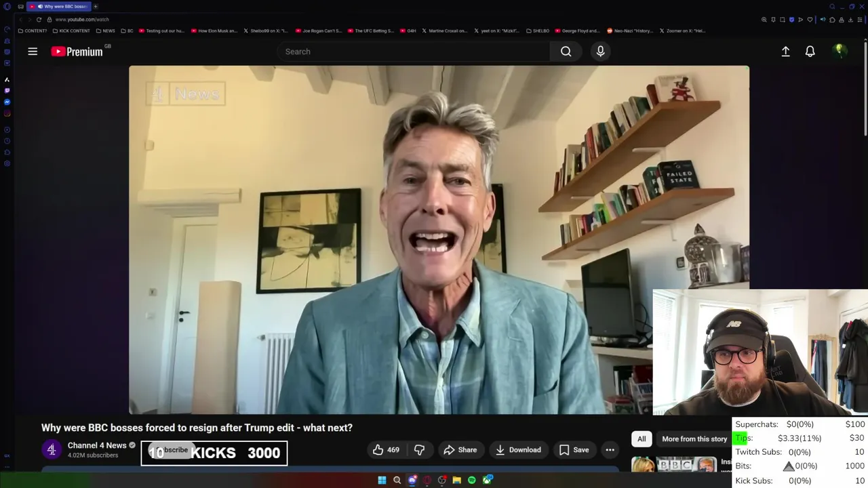The width and height of the screenshot is (868, 488).
Task: Click the BBC suggested video thumbnail
Action: (x=674, y=466)
